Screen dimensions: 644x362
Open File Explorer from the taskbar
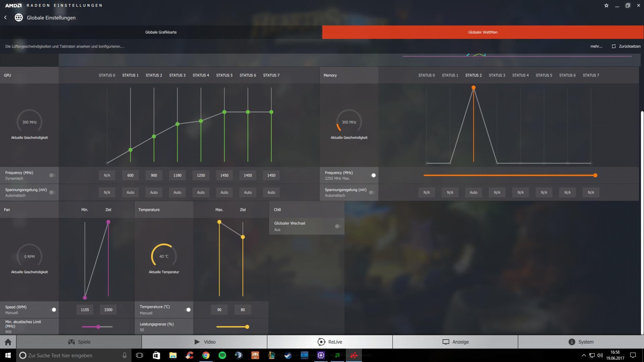pyautogui.click(x=173, y=355)
